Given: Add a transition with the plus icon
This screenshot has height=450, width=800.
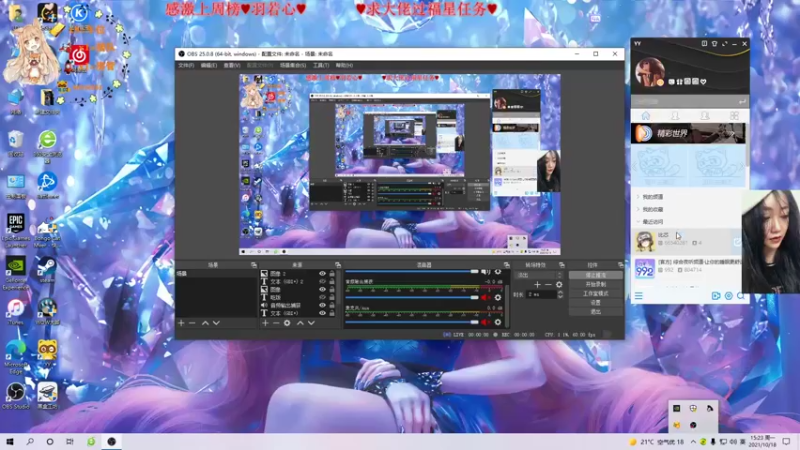Looking at the screenshot, I should [x=537, y=285].
